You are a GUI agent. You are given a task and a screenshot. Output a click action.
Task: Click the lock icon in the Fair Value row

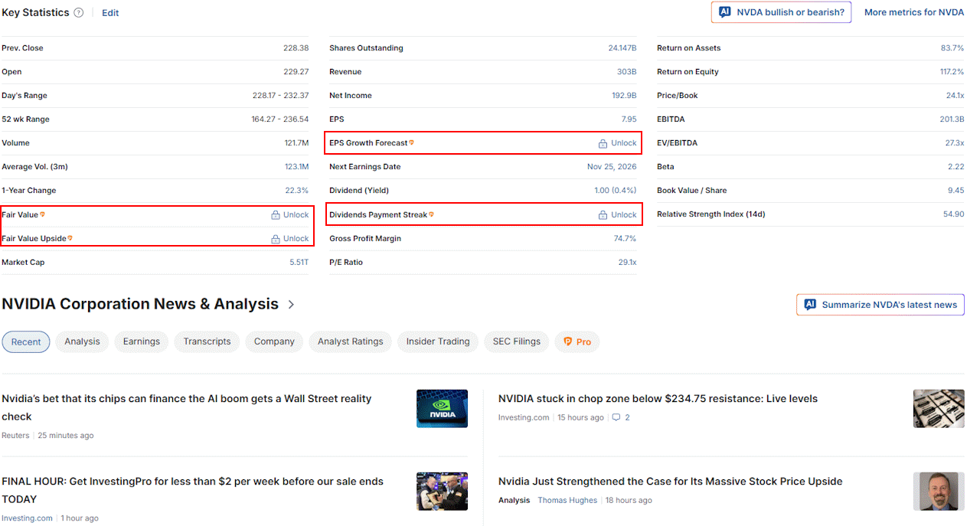click(276, 215)
